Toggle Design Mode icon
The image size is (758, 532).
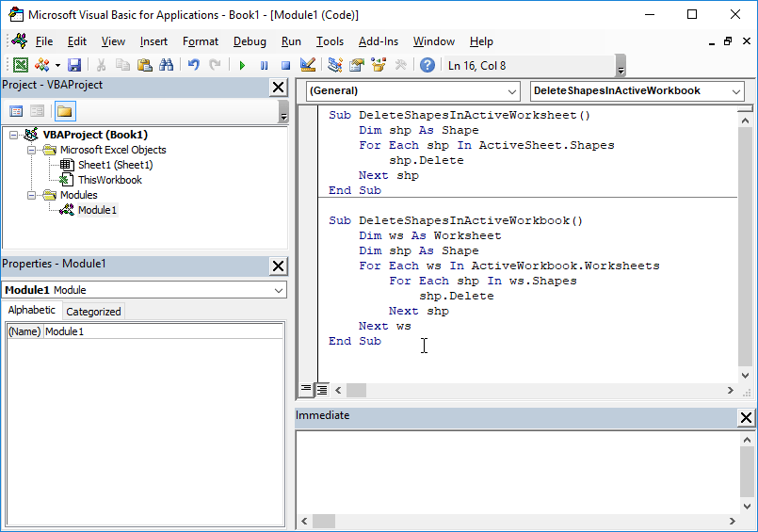click(x=308, y=65)
